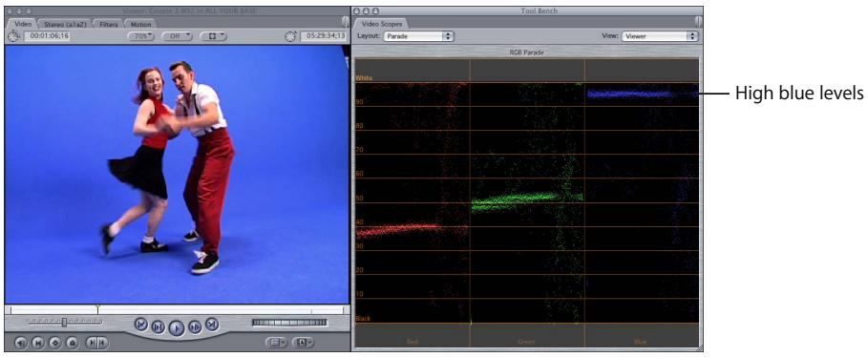This screenshot has height=357, width=868.
Task: Click the shuttle control slider handle
Action: coord(65,322)
